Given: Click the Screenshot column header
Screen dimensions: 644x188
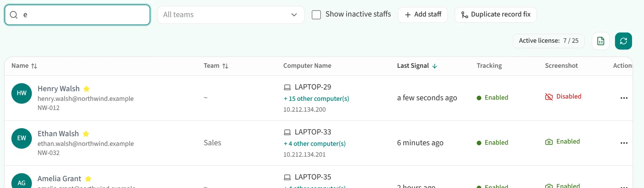Looking at the screenshot, I should tap(561, 66).
